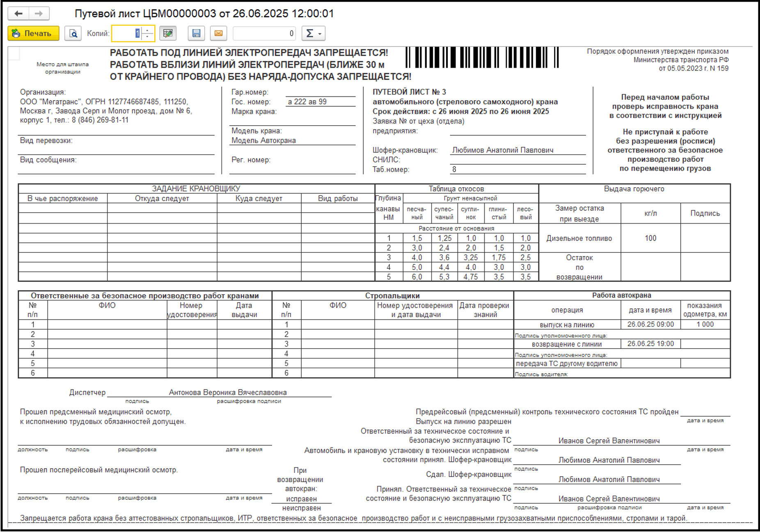Increase the copies count with up arrow
Viewport: 760px width, 532px height.
(x=147, y=30)
